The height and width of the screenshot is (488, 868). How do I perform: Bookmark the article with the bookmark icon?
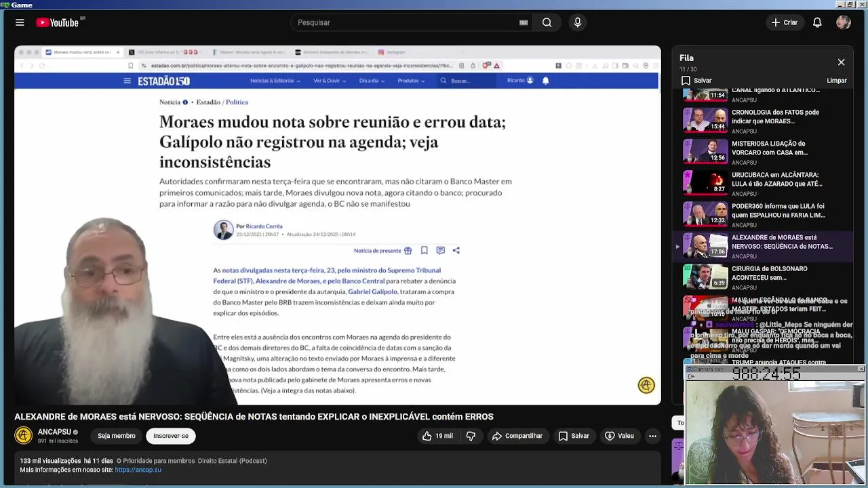(424, 251)
